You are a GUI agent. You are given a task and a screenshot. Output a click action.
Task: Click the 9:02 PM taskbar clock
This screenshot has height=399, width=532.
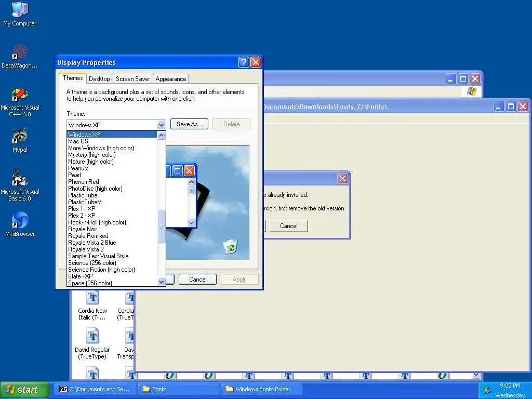point(510,385)
